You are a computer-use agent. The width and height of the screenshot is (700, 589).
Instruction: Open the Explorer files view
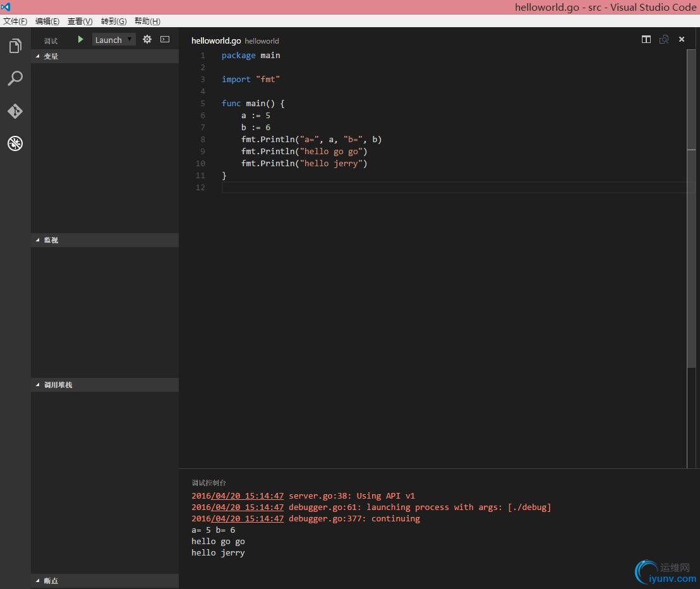[x=15, y=46]
